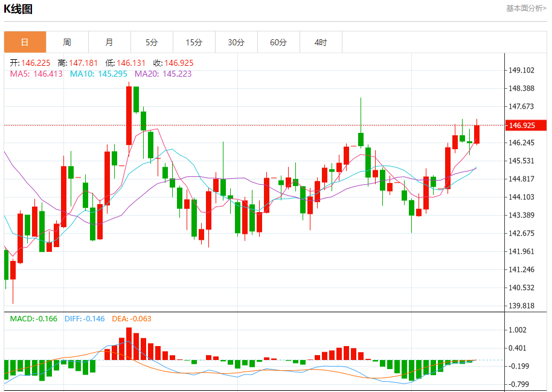This screenshot has width=552, height=392.
Task: Click the 141.961 price axis label
Action: click(x=521, y=251)
